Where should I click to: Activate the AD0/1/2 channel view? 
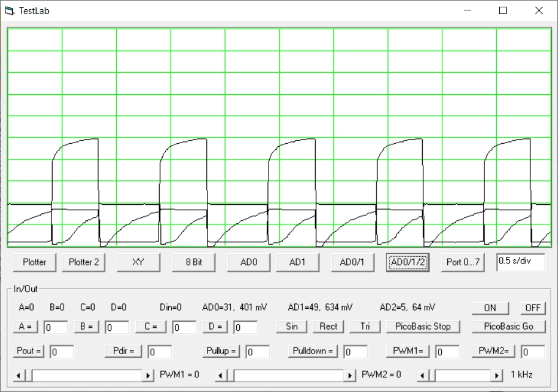click(408, 262)
